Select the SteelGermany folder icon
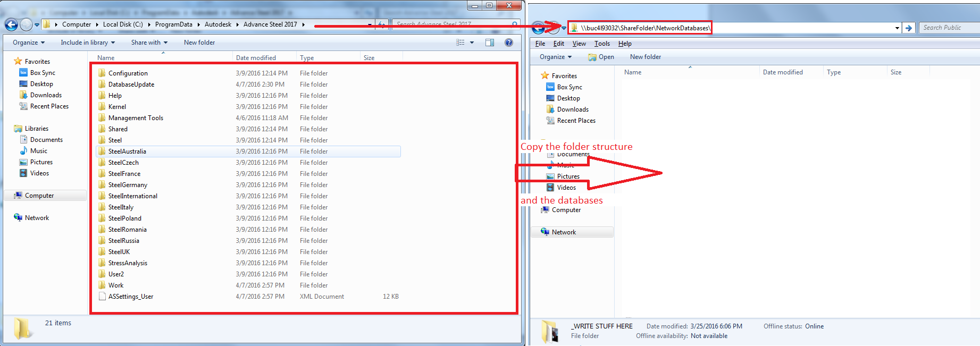The image size is (980, 346). tap(102, 185)
